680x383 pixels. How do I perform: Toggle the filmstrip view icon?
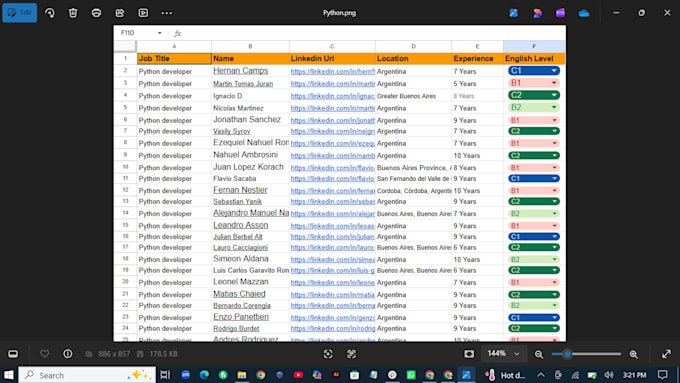pos(13,354)
